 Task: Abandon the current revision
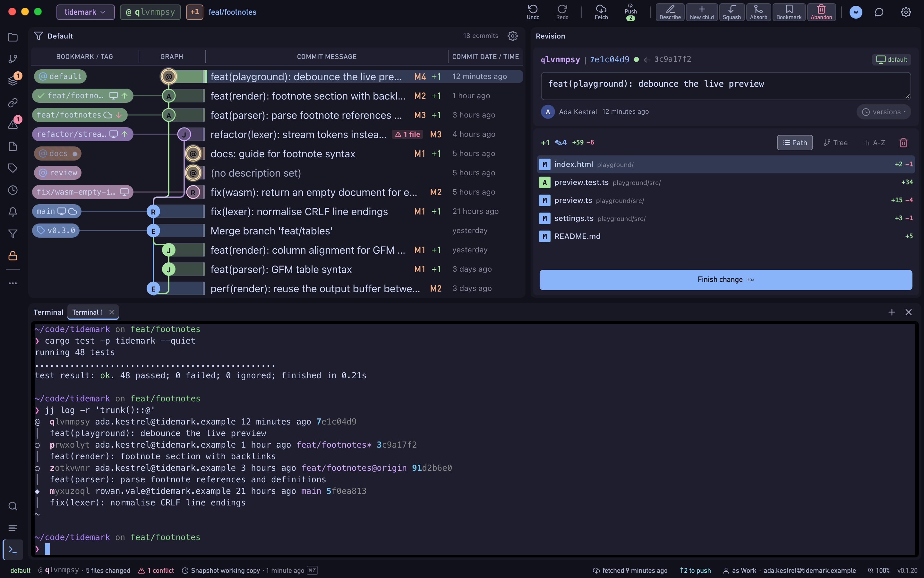821,12
